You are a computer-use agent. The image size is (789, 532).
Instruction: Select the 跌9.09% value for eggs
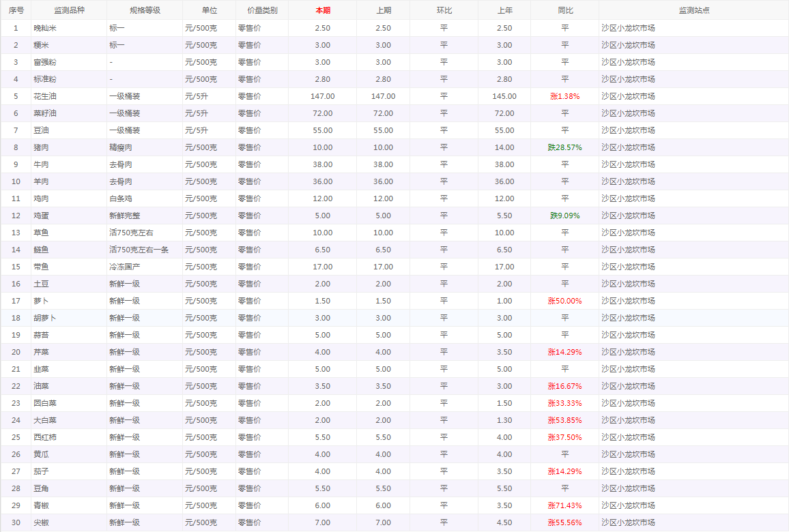(564, 216)
